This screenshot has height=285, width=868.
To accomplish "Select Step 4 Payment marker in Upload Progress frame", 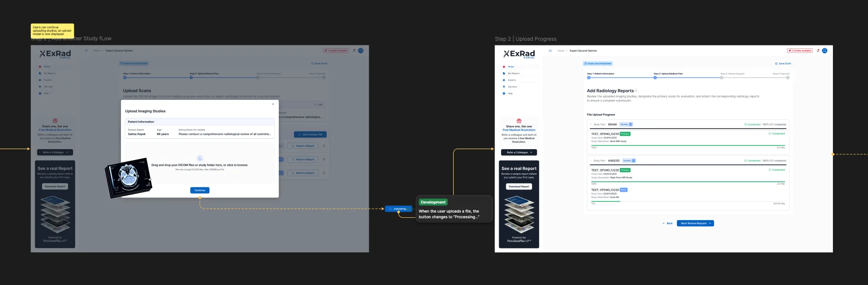I will click(x=788, y=78).
